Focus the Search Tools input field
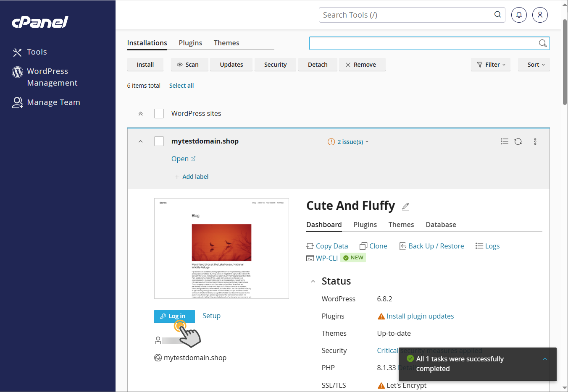 [412, 15]
